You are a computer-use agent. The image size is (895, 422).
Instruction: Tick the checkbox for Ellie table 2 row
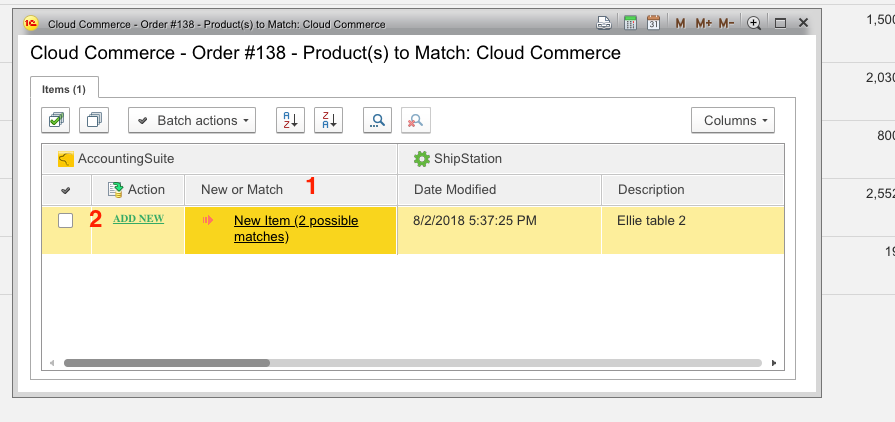pos(65,221)
